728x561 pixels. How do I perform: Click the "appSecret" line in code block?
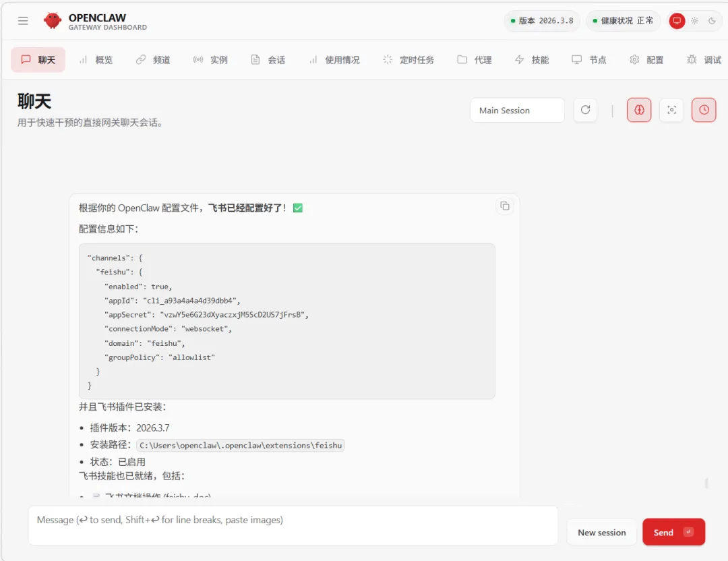coord(207,315)
